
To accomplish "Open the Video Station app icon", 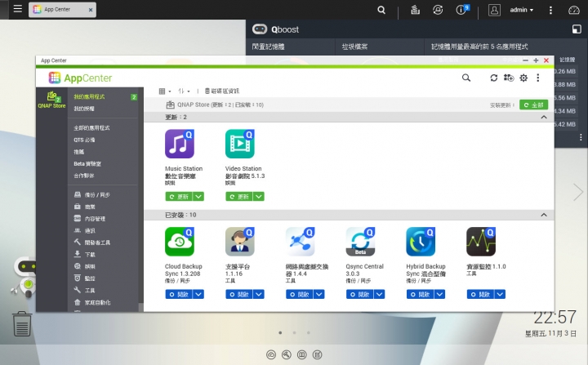I will pyautogui.click(x=240, y=144).
